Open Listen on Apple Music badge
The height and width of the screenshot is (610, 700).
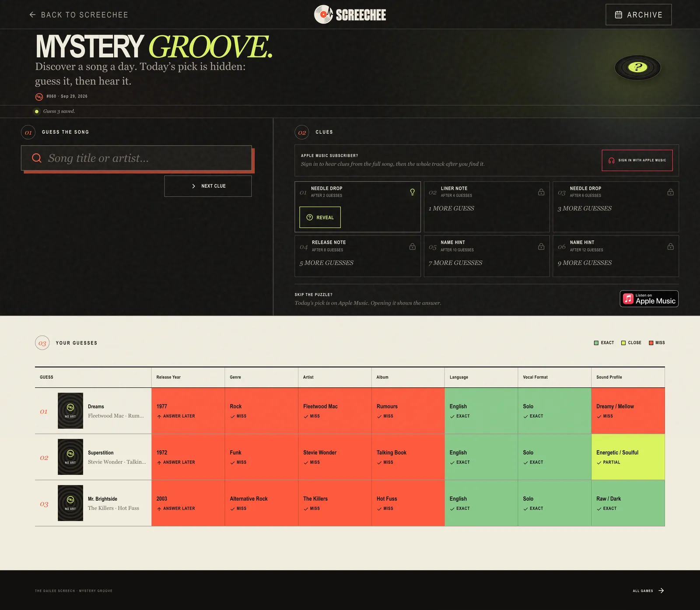click(649, 299)
